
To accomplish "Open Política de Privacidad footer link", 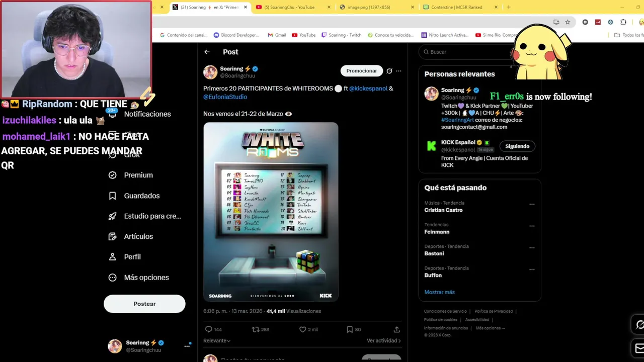I will [x=494, y=311].
